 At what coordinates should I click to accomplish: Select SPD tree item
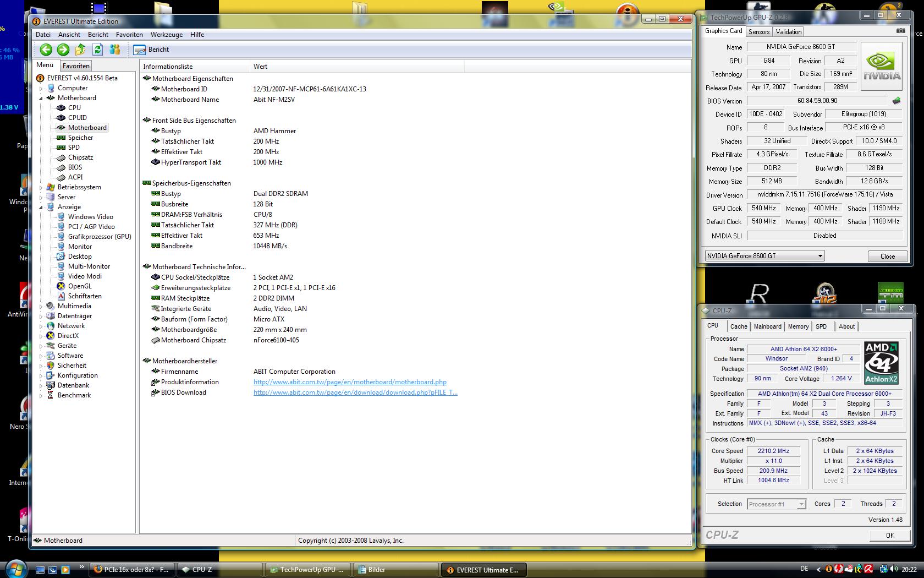(74, 148)
